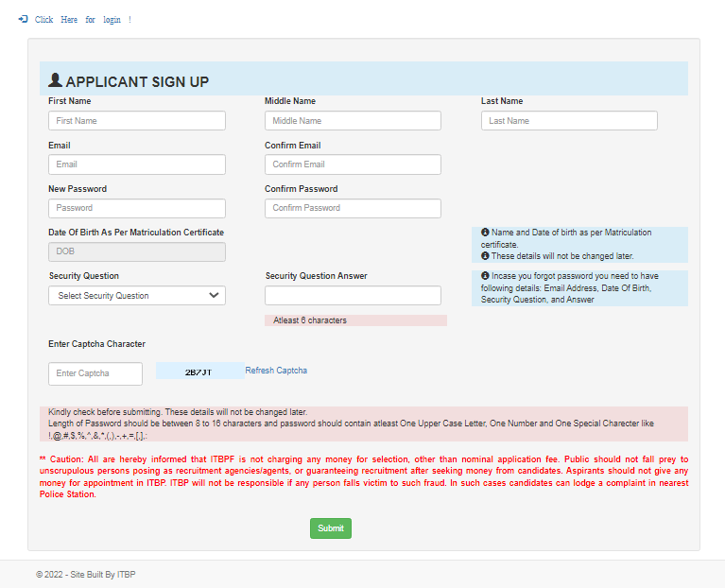Click info icon beside forgot password note
Screen dimensions: 725x588
click(x=485, y=277)
